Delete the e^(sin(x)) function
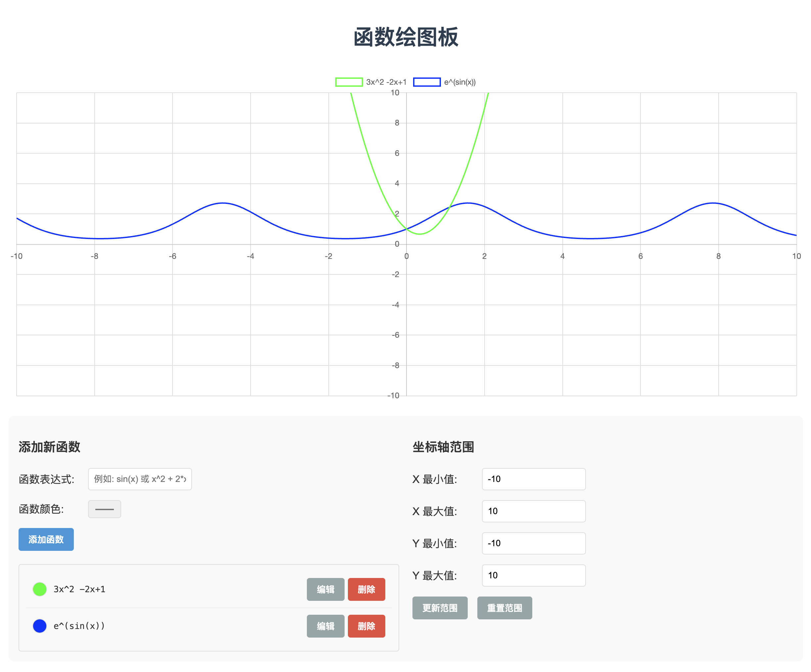The image size is (811, 672). (366, 626)
